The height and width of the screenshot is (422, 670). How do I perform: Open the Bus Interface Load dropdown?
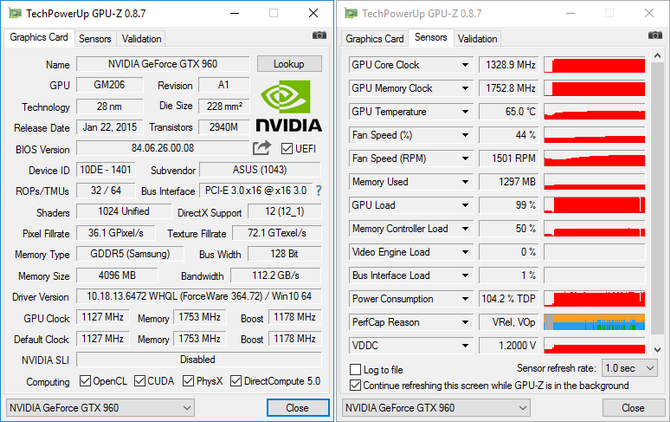pos(465,275)
